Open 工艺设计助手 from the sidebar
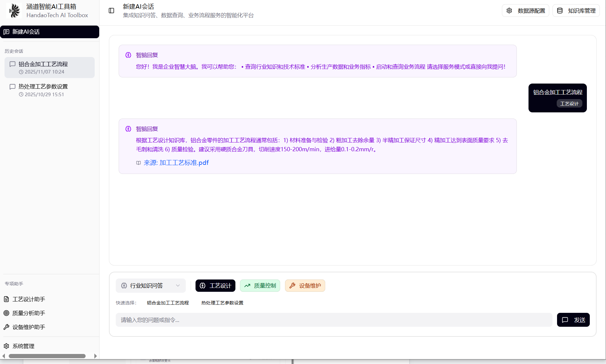 pyautogui.click(x=29, y=299)
